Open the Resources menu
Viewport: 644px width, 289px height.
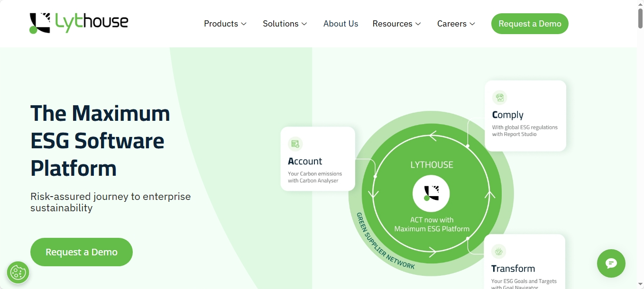point(396,24)
